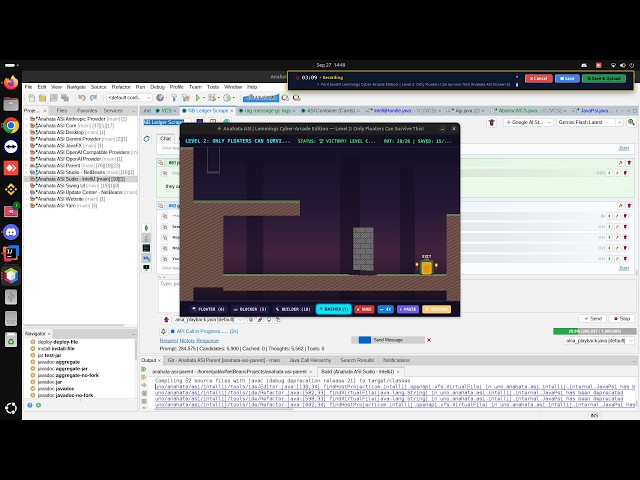Click the refresh icon beside the Chat tab
Image resolution: width=640 pixels, height=480 pixels.
click(x=147, y=139)
